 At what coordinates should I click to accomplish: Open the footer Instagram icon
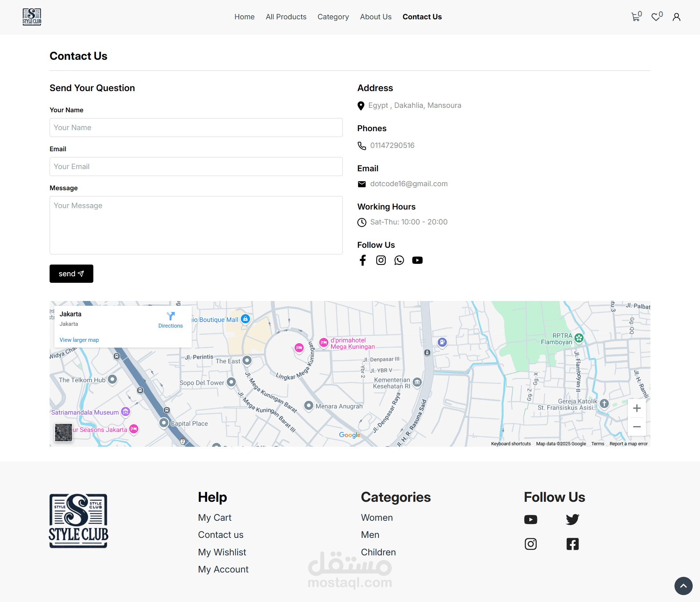(530, 544)
